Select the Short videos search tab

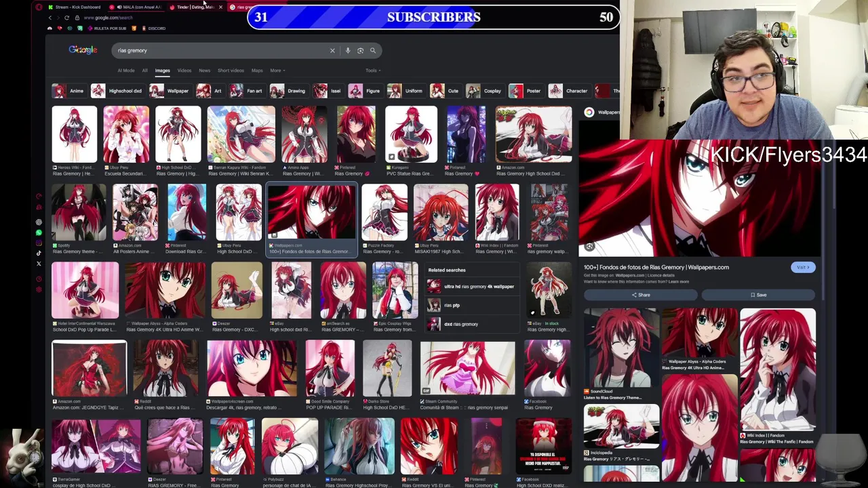pyautogui.click(x=231, y=70)
